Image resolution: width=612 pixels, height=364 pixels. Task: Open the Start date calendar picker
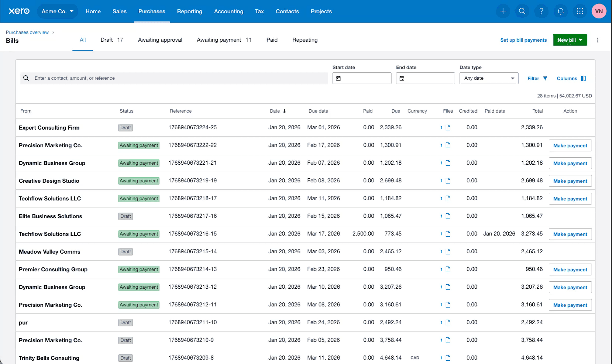point(338,78)
